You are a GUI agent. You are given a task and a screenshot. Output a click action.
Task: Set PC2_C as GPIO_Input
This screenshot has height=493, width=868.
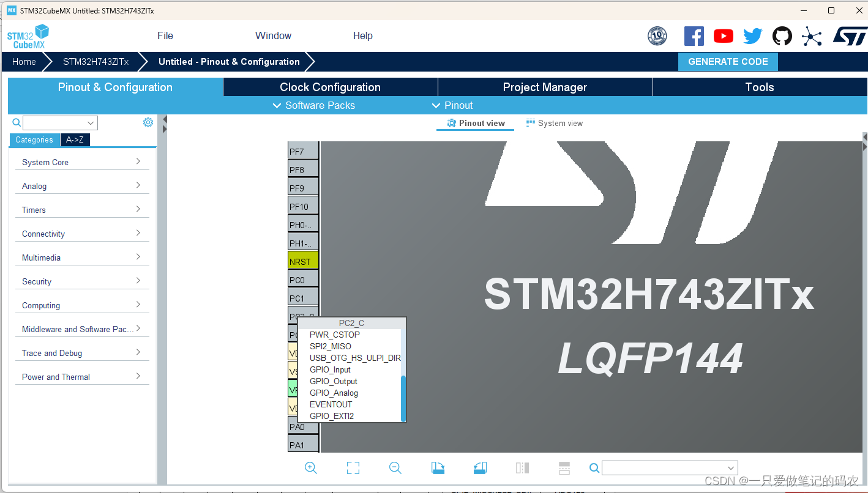coord(349,369)
